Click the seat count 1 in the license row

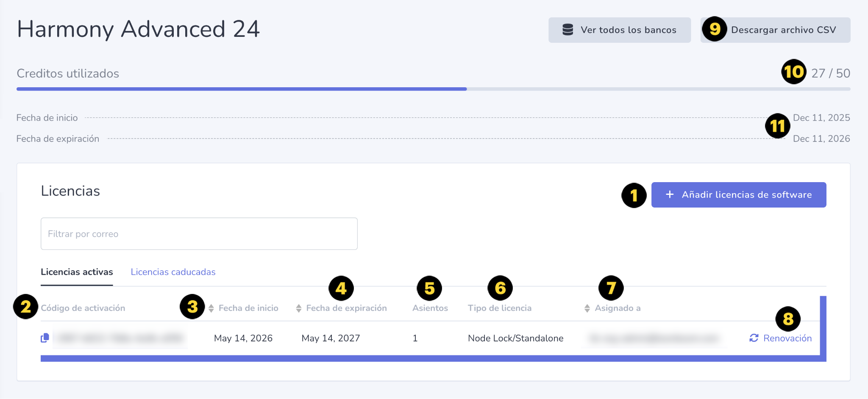point(415,338)
